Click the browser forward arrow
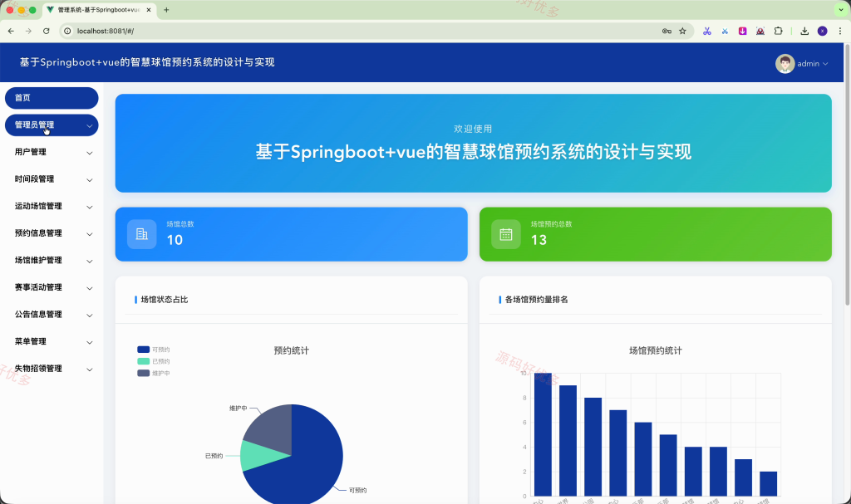The width and height of the screenshot is (851, 504). point(28,31)
